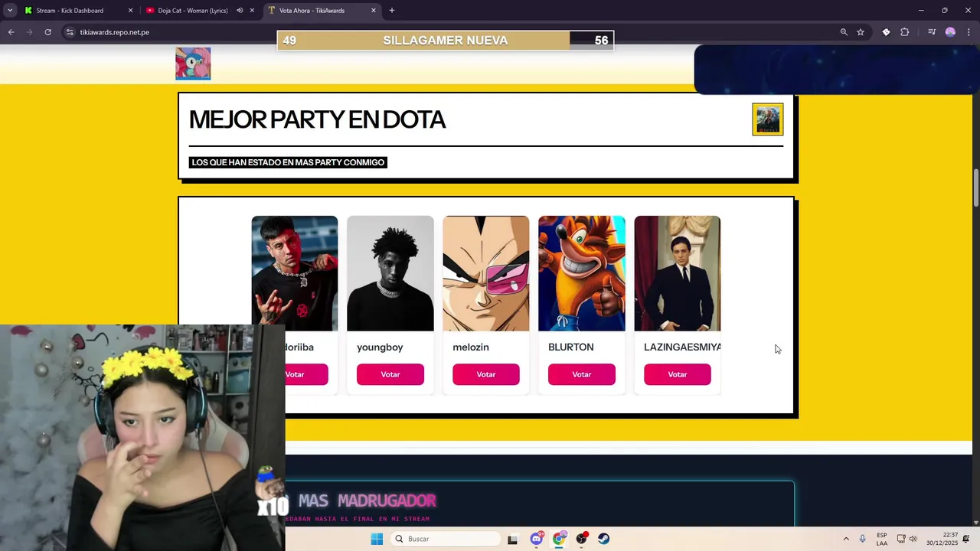Expand the tab search dropdown
The width and height of the screenshot is (980, 551).
click(x=10, y=11)
